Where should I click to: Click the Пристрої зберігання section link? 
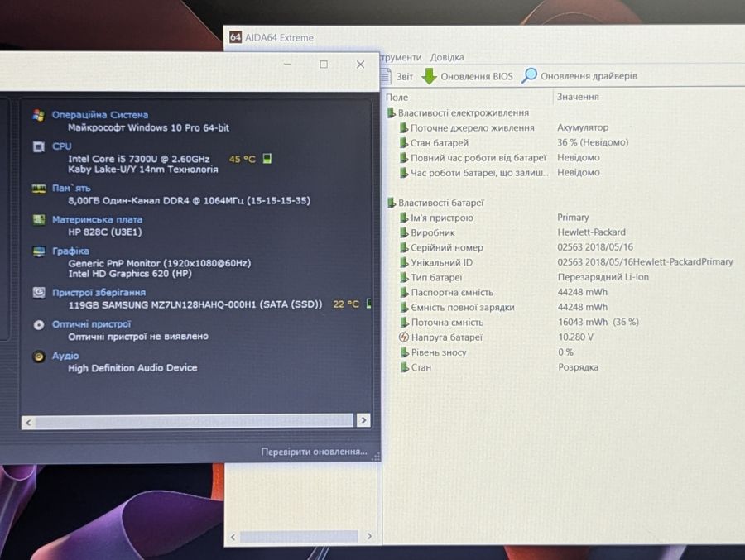[99, 293]
